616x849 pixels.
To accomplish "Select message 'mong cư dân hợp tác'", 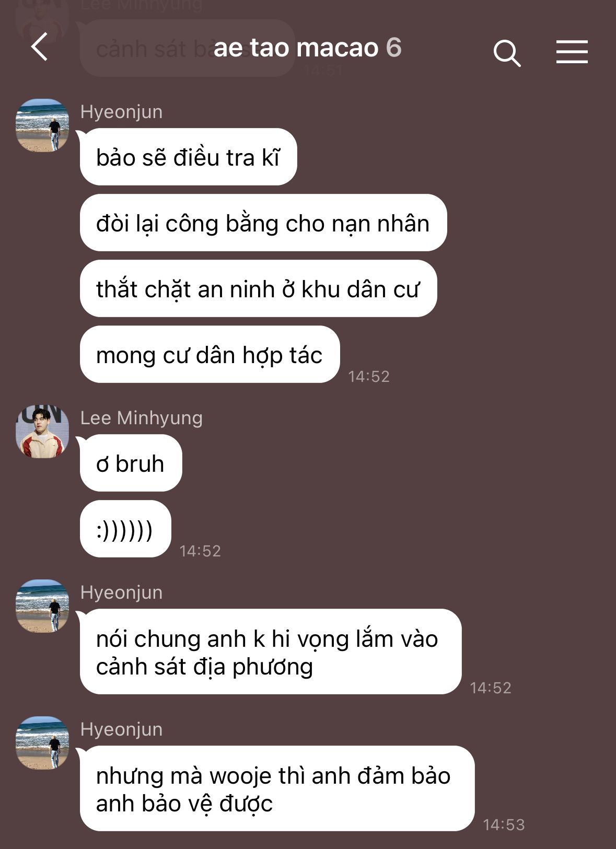I will tap(210, 354).
